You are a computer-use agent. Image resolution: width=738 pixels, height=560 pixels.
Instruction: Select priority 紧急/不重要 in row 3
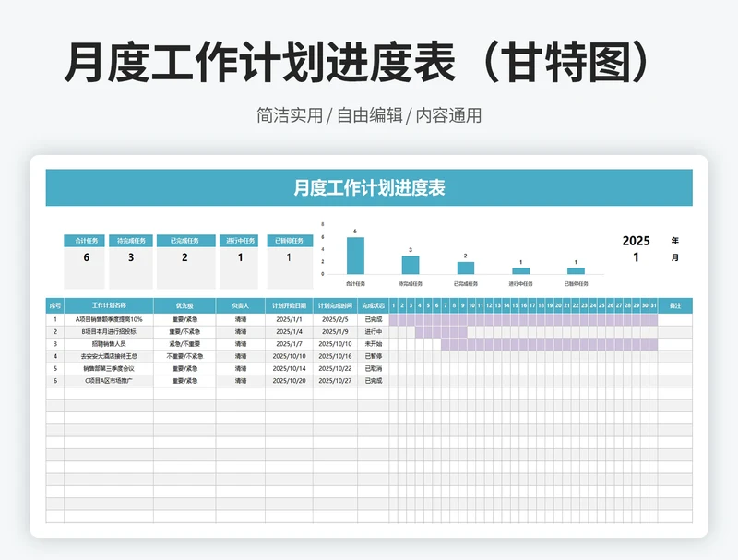pos(184,344)
